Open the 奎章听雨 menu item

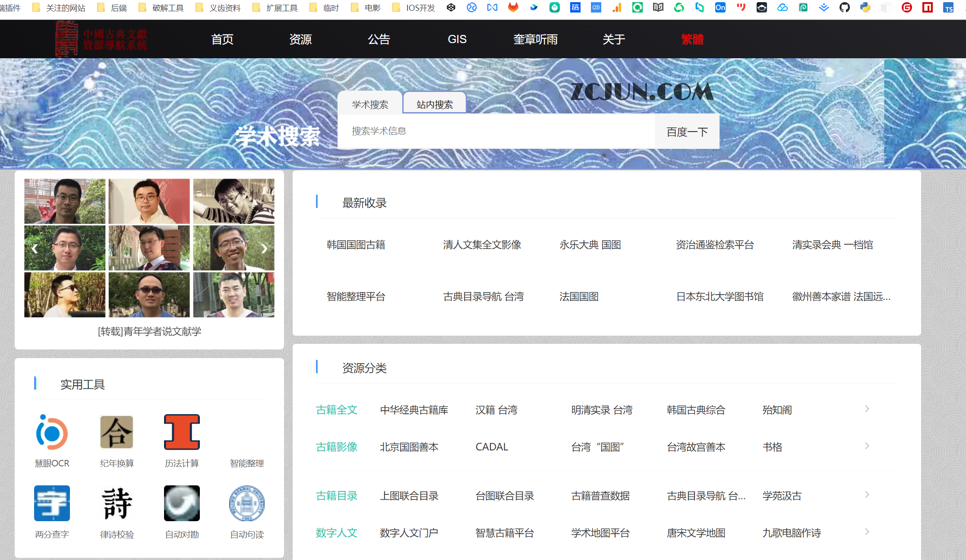click(535, 39)
